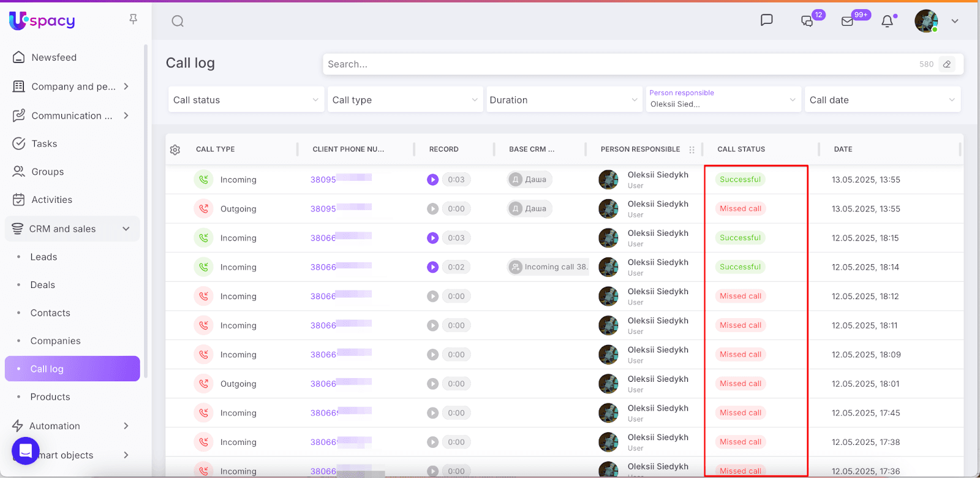Collapse the CRM and sales section
The width and height of the screenshot is (980, 478).
pos(126,229)
